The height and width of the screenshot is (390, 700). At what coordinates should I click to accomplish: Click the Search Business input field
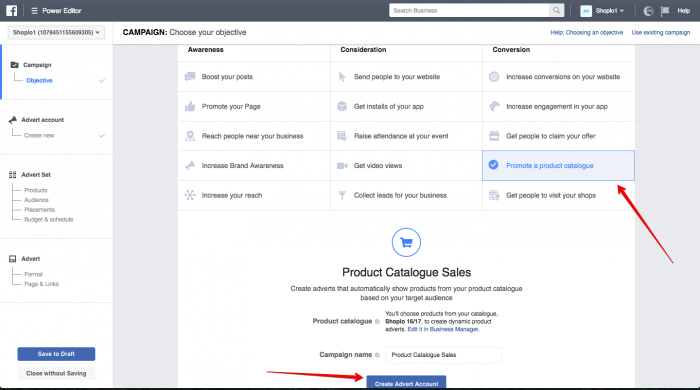pos(469,10)
